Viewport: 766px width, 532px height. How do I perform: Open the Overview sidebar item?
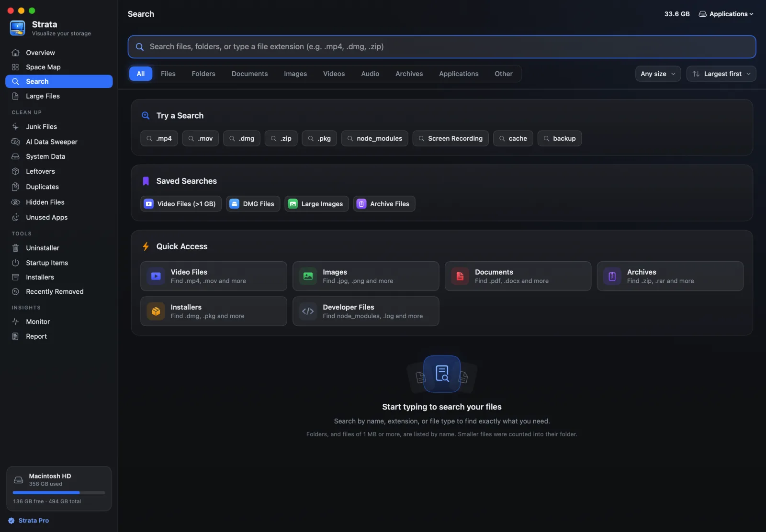59,53
